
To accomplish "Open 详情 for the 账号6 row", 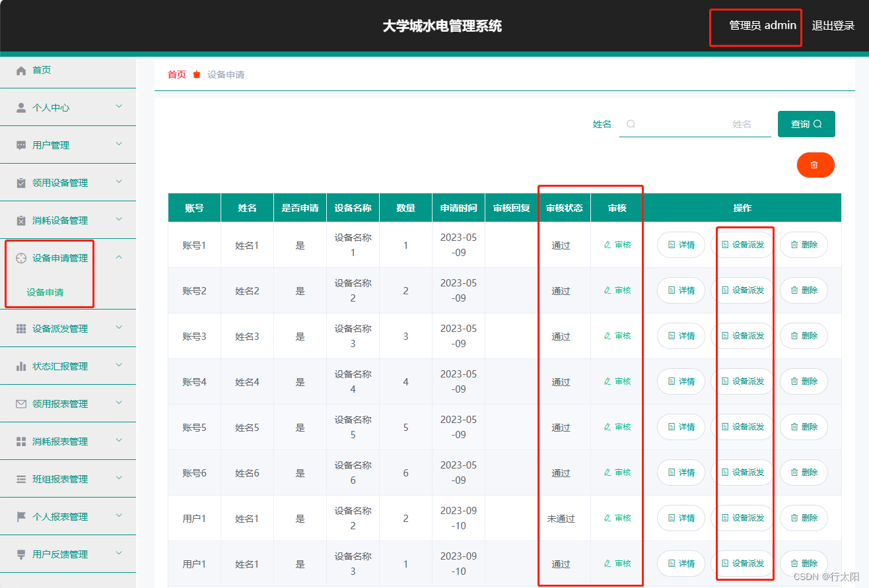I will (681, 473).
